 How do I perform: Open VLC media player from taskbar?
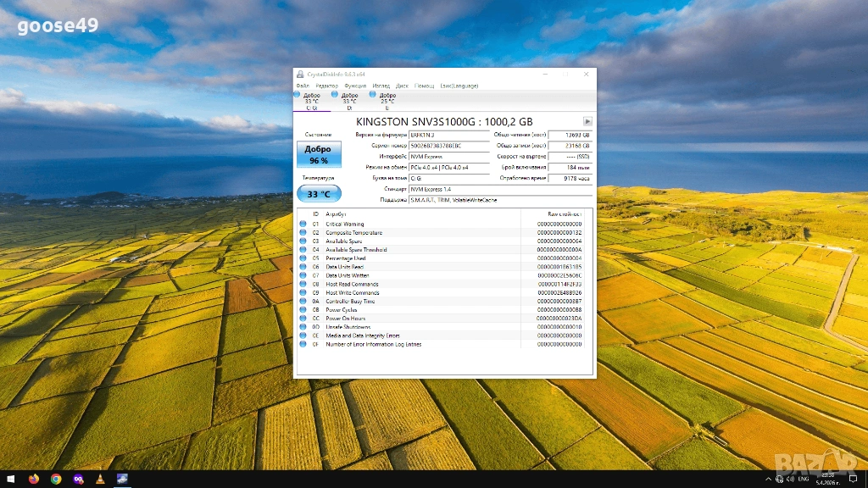(100, 480)
